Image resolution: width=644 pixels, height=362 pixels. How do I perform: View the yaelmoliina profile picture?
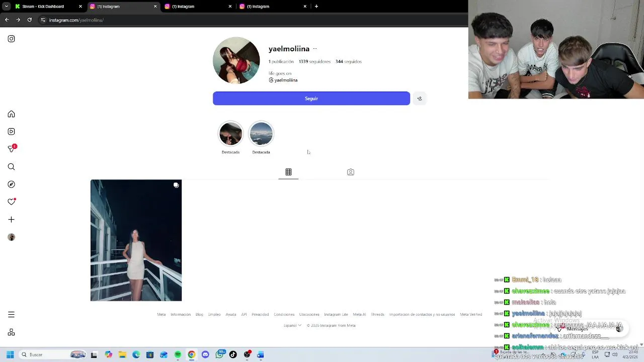click(236, 60)
